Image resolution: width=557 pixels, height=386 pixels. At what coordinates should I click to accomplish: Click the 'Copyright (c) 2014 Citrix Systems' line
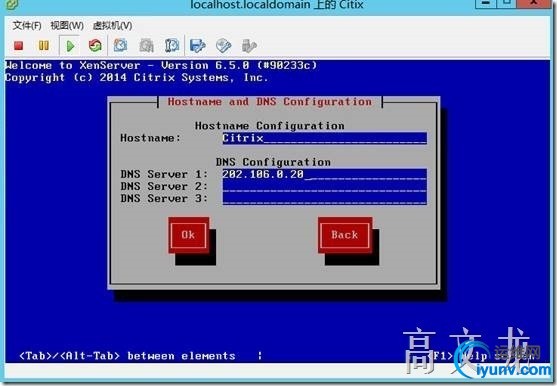[x=136, y=77]
